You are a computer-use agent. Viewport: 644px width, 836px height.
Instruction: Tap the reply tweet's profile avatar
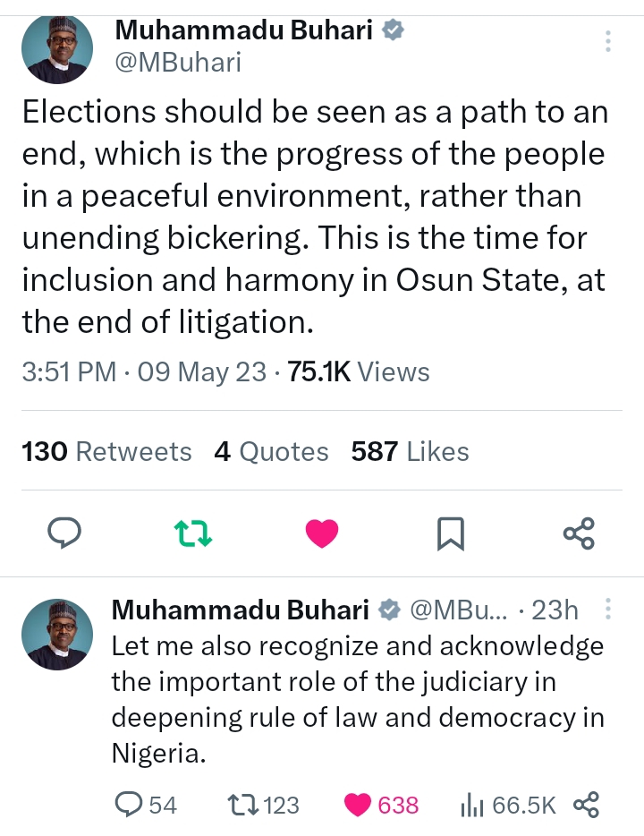[x=55, y=634]
